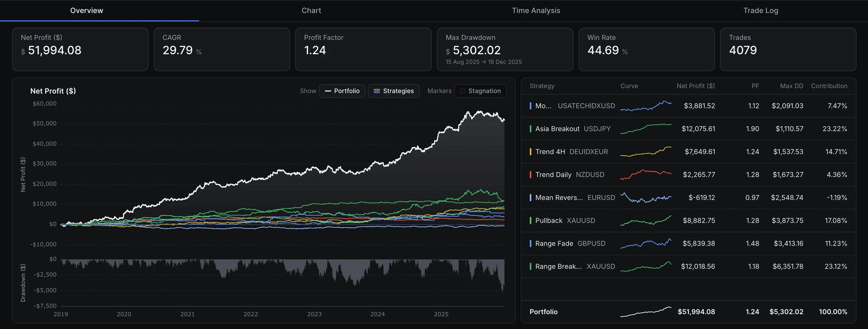Click the -1.19% contribution cell
The image size is (868, 329).
tap(837, 198)
